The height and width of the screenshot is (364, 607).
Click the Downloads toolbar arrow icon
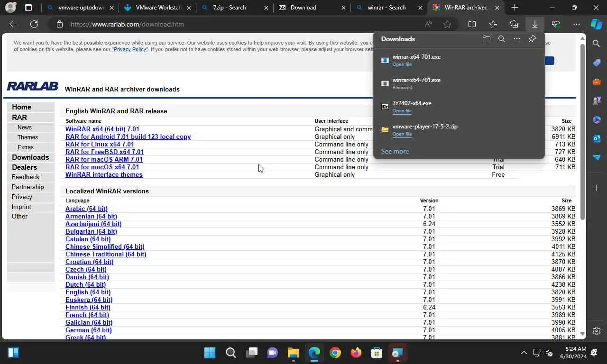[x=534, y=24]
